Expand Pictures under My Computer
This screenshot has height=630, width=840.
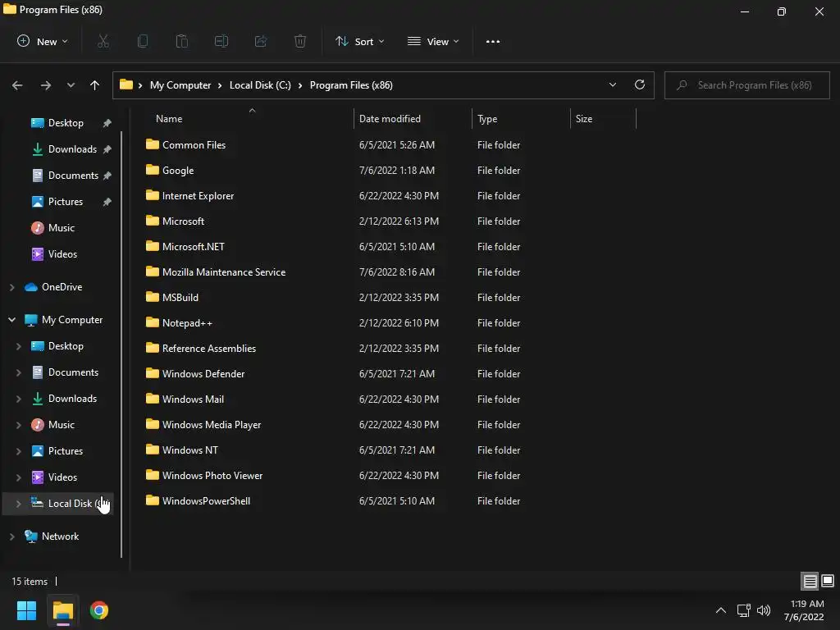18,451
